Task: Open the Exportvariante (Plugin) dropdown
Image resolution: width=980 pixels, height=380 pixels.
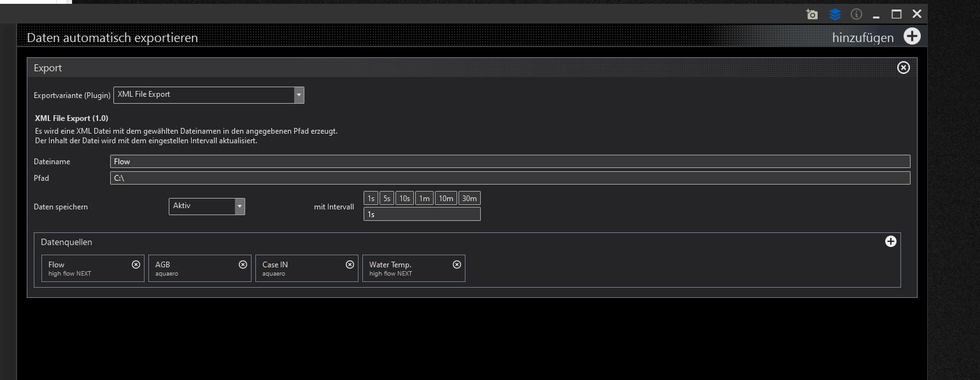Action: (x=209, y=95)
